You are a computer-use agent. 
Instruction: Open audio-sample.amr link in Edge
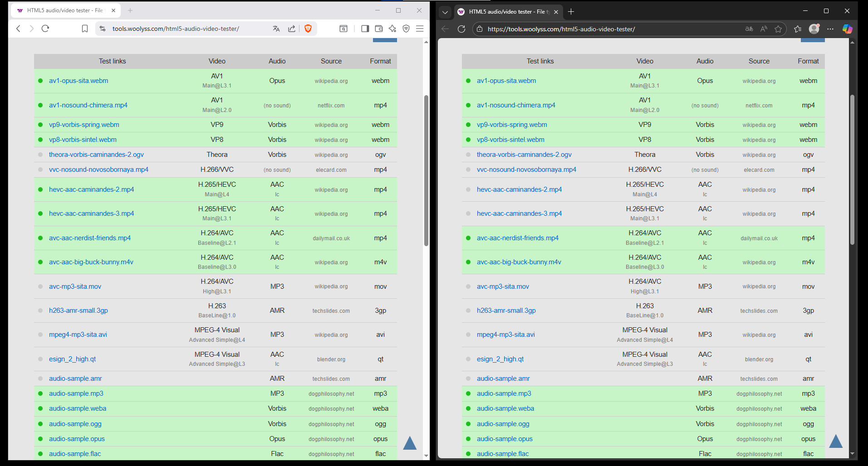(503, 379)
